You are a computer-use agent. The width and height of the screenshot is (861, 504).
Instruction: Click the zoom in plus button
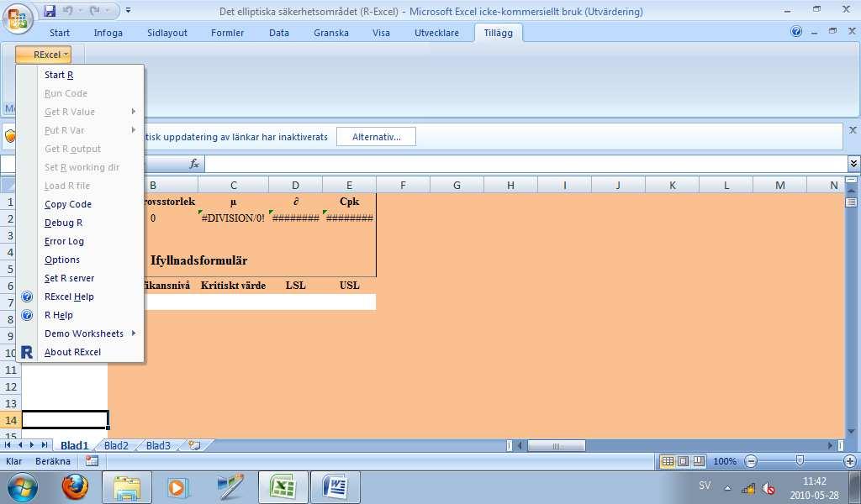coord(850,462)
